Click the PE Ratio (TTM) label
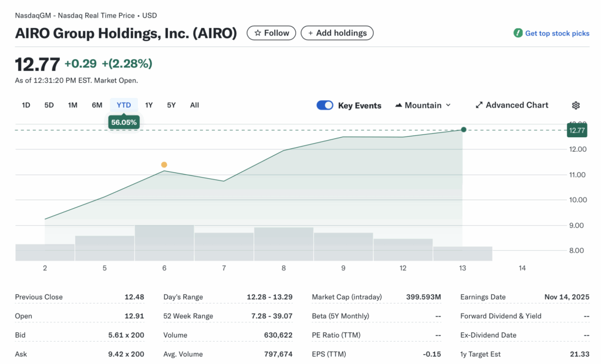The image size is (601, 364). (x=336, y=335)
